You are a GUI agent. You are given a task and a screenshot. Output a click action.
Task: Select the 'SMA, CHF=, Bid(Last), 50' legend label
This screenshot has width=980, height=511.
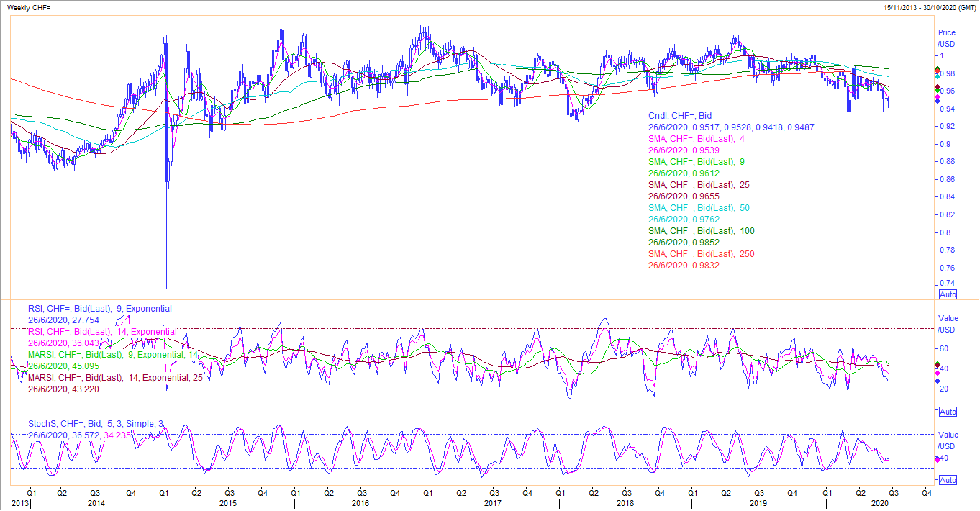click(699, 208)
